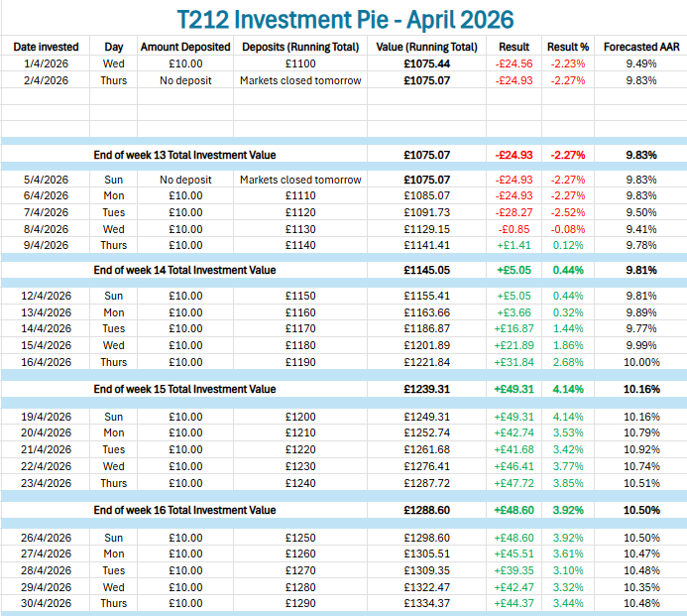Click the value cell £1287.72

coord(426,483)
